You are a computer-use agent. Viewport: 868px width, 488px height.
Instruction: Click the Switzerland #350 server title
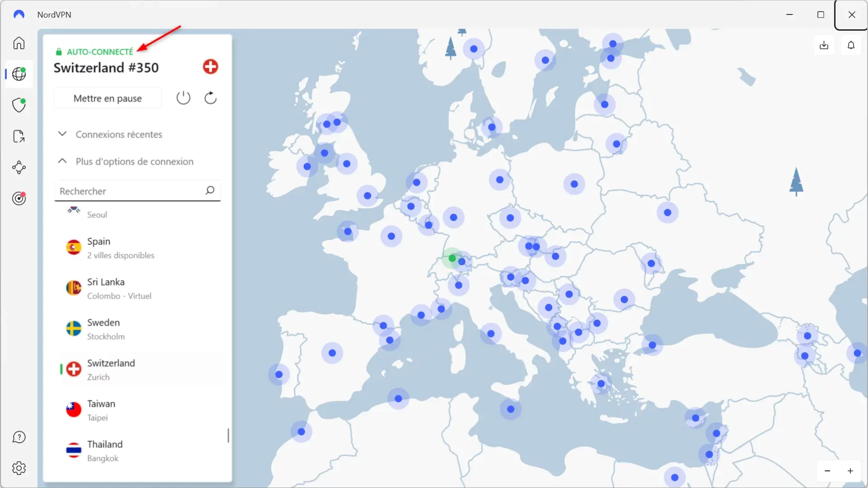pyautogui.click(x=106, y=68)
